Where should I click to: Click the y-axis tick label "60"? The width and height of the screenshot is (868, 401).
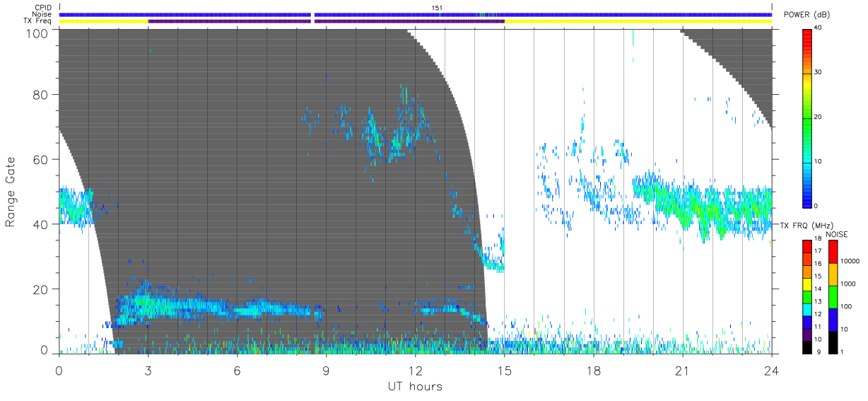[40, 160]
